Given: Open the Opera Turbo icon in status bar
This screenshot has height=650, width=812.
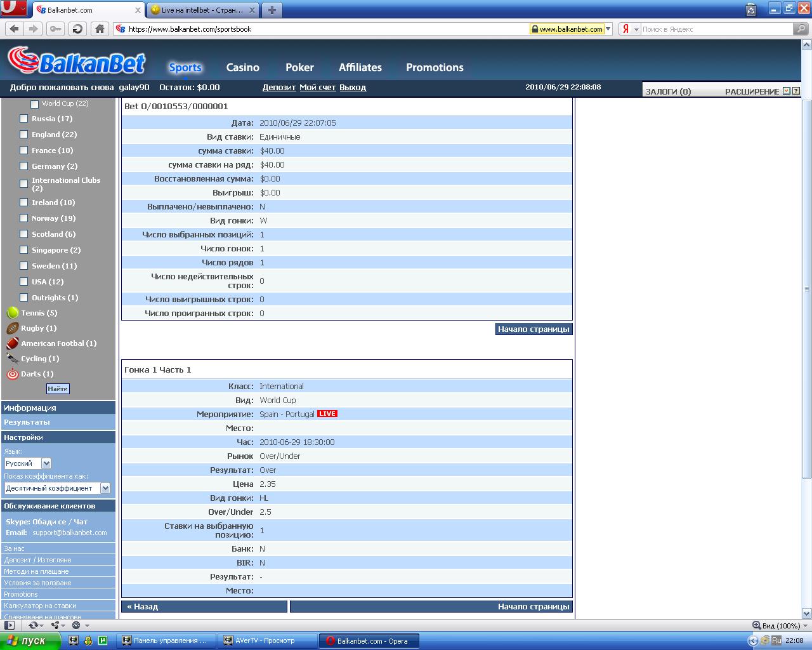Looking at the screenshot, I should 76,625.
